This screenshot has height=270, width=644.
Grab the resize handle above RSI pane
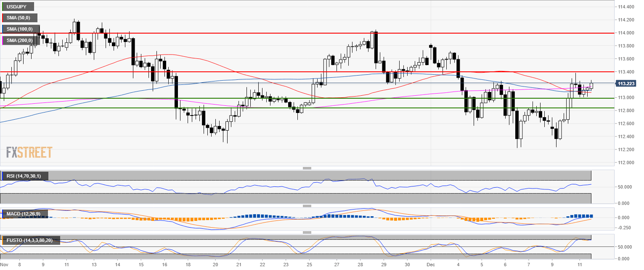(x=307, y=168)
